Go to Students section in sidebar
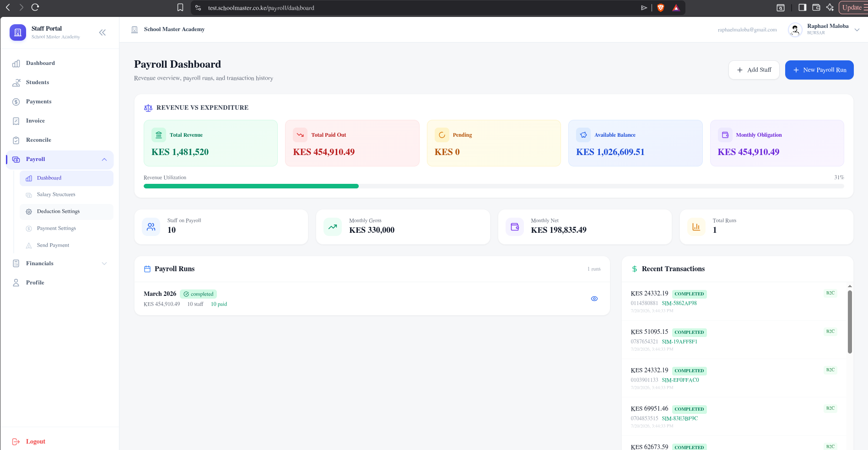 click(59, 83)
